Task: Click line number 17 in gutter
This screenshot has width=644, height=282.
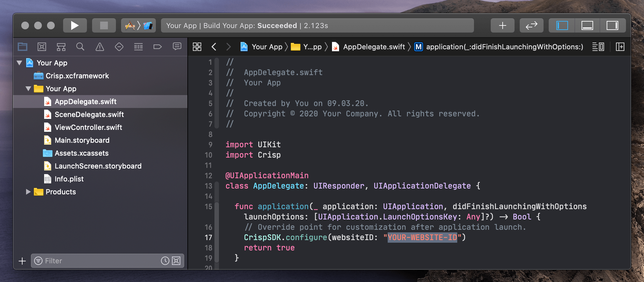Action: click(x=208, y=238)
